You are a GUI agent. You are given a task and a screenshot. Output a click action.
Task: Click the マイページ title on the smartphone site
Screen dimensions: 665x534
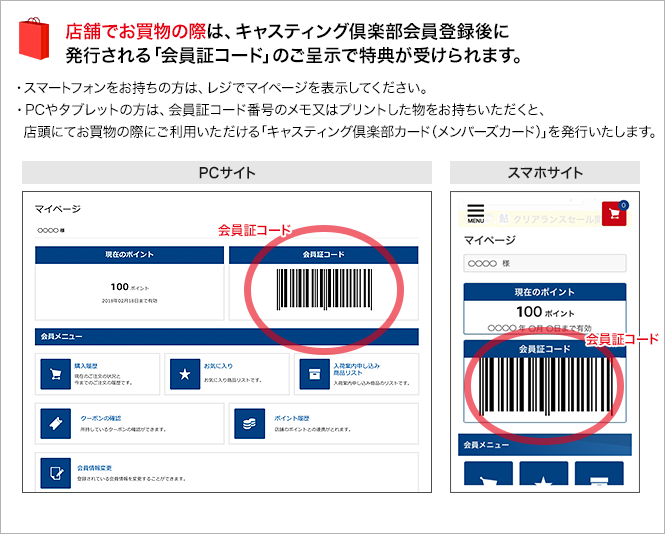[490, 240]
